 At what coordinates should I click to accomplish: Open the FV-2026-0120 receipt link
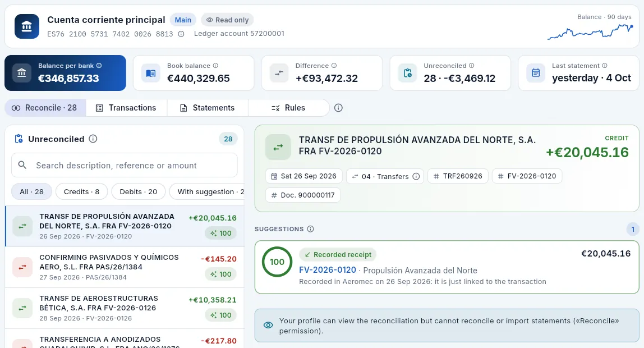[x=328, y=270]
